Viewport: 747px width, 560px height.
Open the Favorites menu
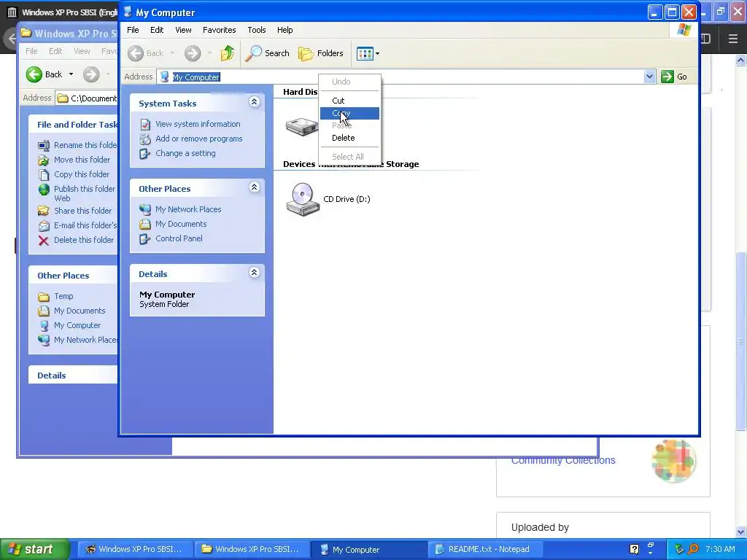tap(219, 30)
